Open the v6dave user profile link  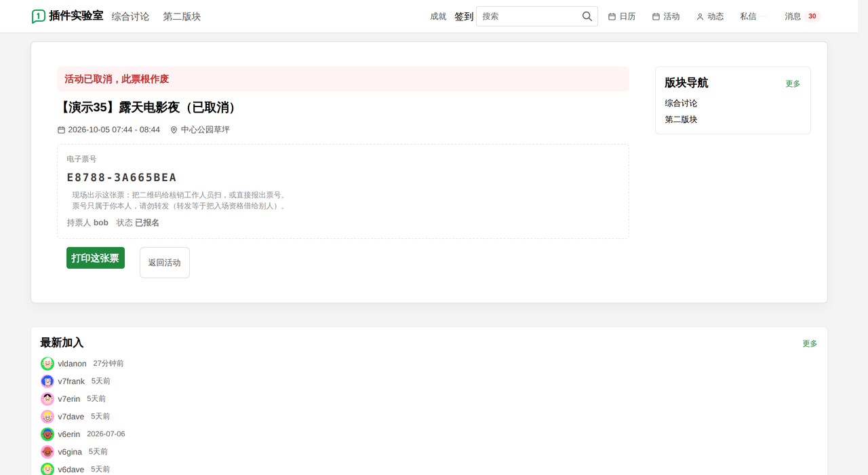71,470
